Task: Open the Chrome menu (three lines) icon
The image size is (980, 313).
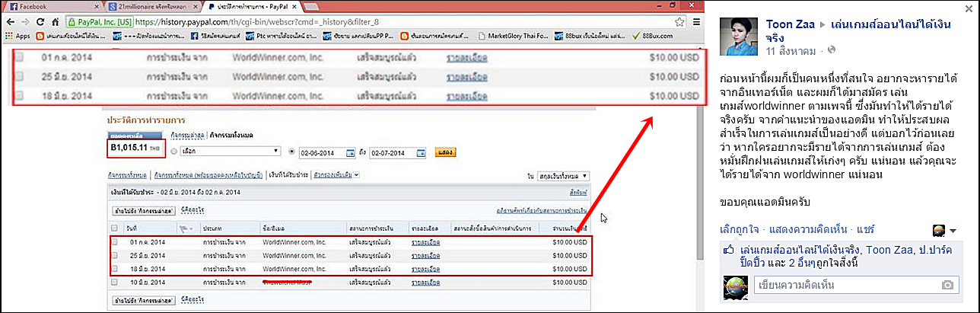Action: pyautogui.click(x=697, y=21)
